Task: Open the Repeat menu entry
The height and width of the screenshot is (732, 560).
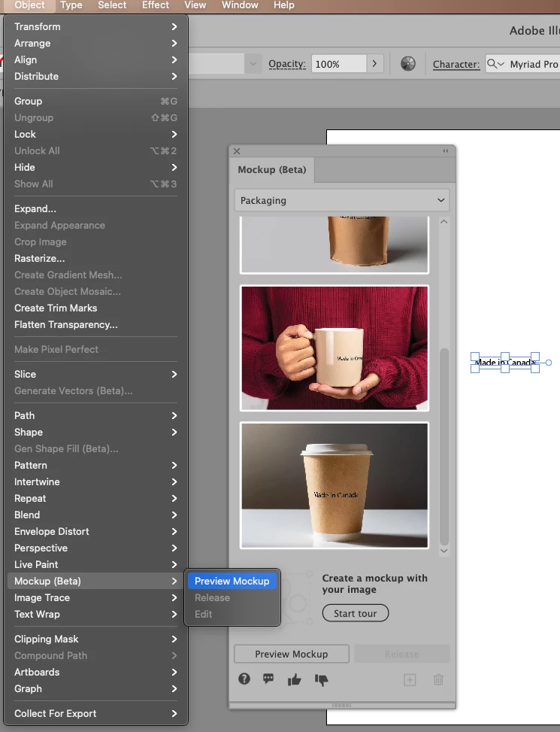Action: point(95,499)
